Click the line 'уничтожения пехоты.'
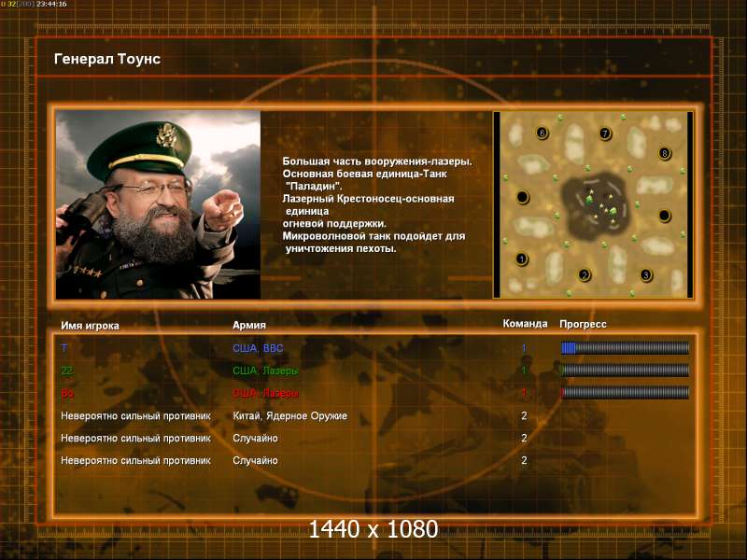 click(x=341, y=248)
